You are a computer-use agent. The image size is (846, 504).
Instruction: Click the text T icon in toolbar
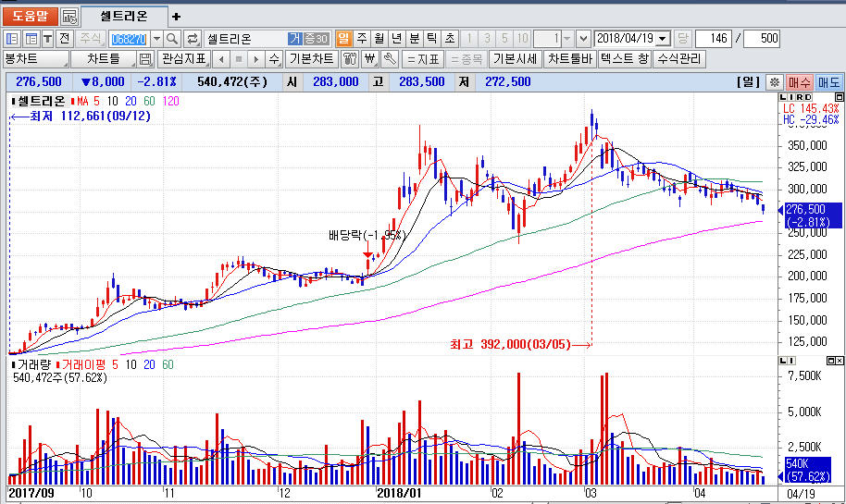click(x=49, y=39)
